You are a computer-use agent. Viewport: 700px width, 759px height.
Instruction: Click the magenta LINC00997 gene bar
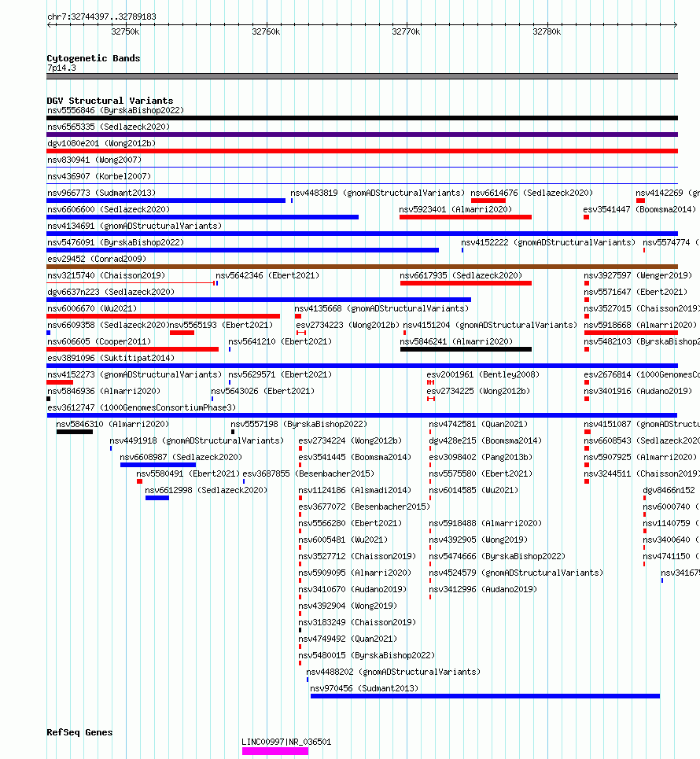coord(275,751)
